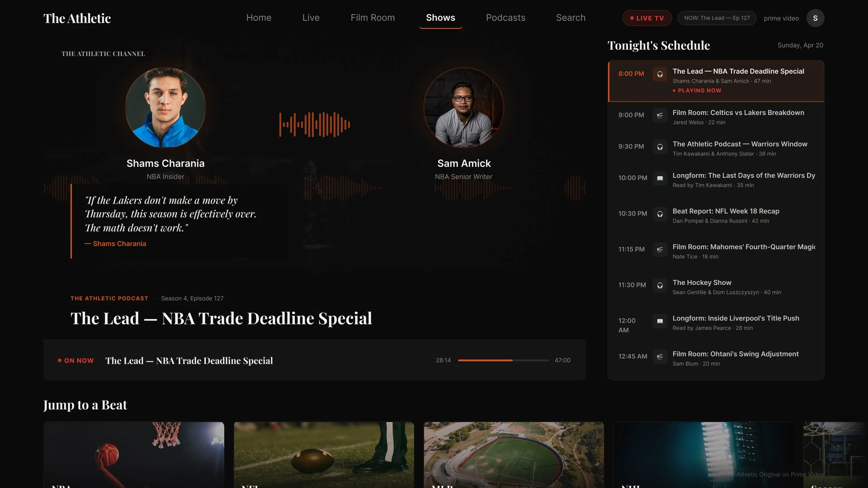Switch to the Podcasts tab
The height and width of the screenshot is (488, 868).
(505, 18)
